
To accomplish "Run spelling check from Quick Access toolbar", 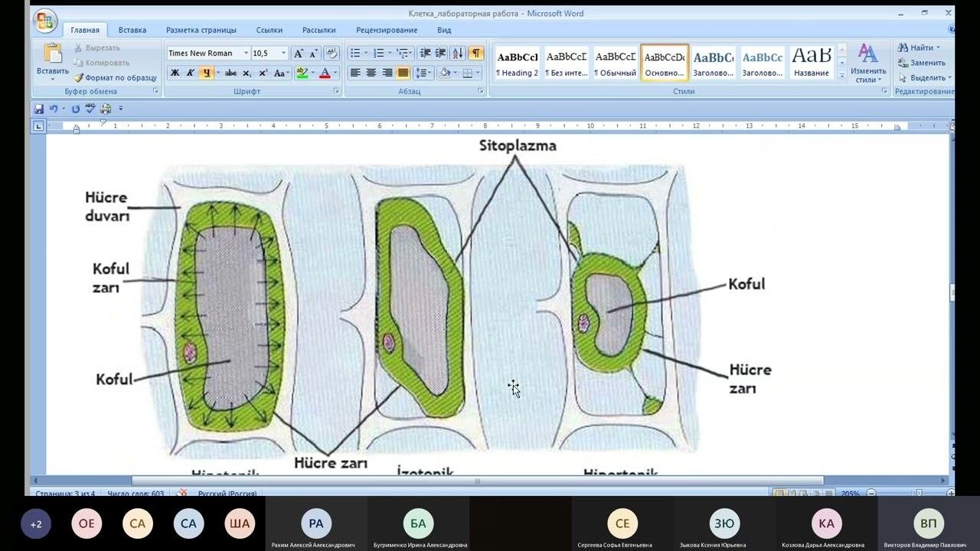I will point(90,109).
